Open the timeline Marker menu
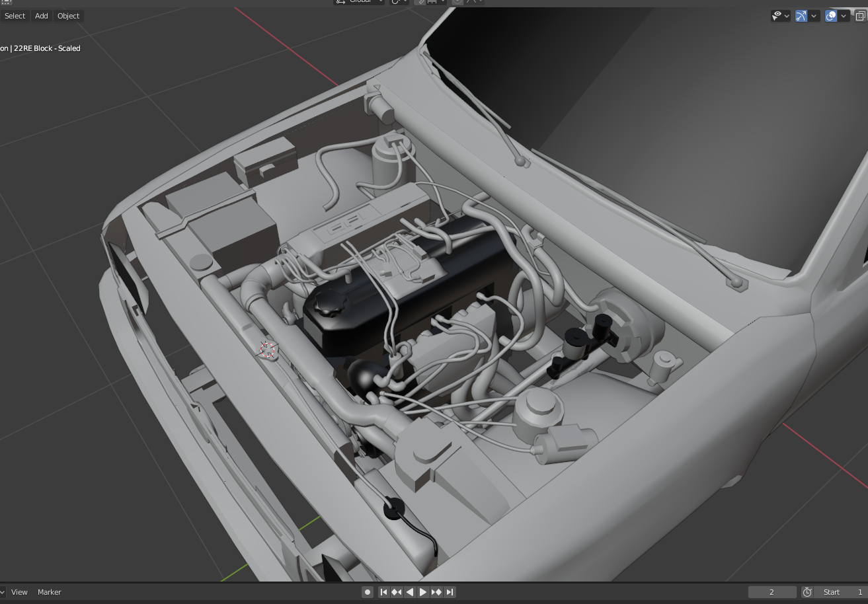This screenshot has height=604, width=868. coord(50,592)
